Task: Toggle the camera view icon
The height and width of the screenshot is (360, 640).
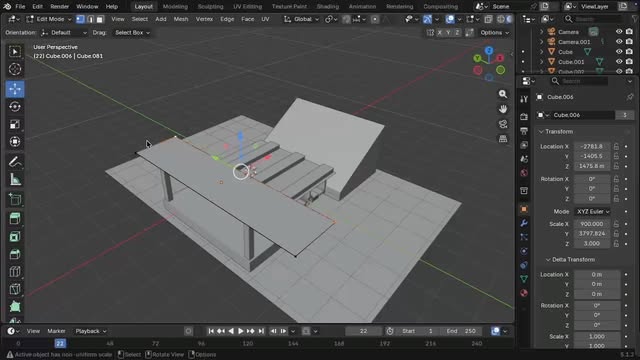Action: tap(503, 124)
